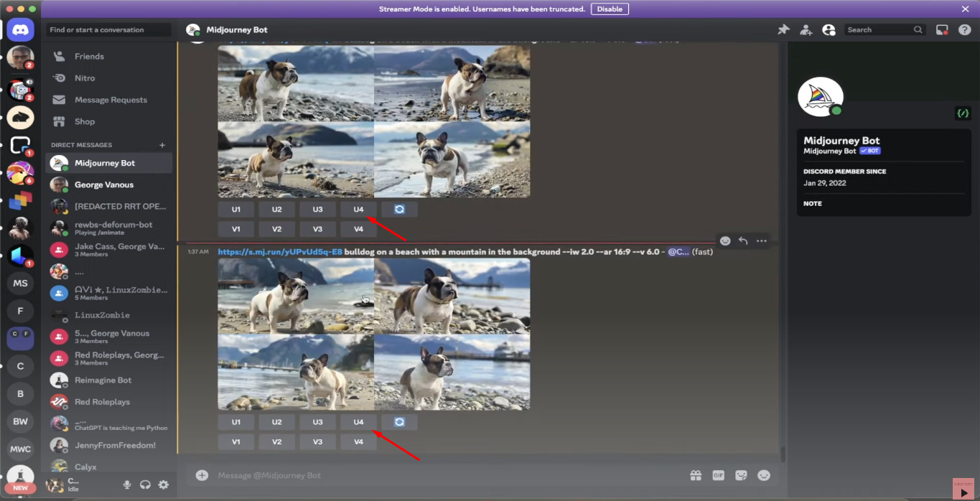
Task: Open the sticker picker icon
Action: click(x=742, y=475)
